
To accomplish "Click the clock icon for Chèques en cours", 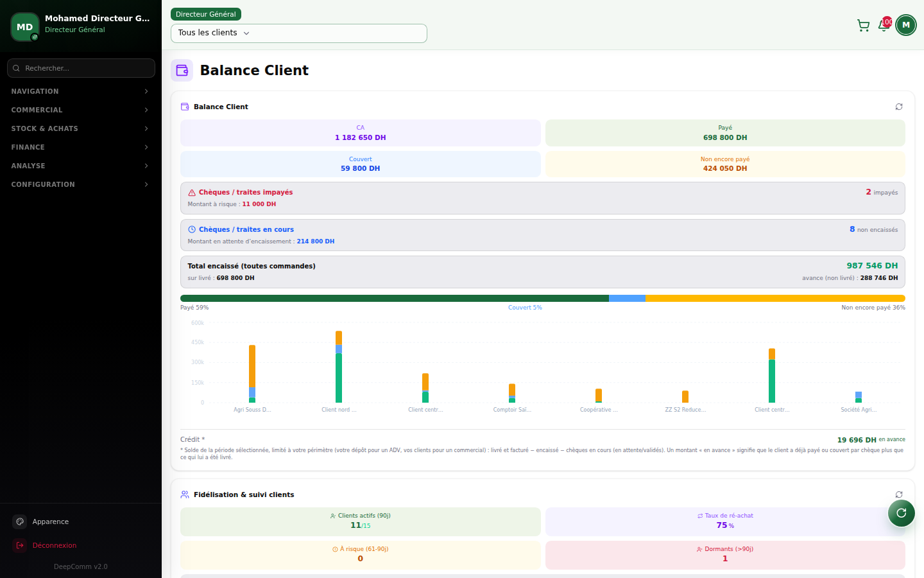I will click(x=192, y=229).
